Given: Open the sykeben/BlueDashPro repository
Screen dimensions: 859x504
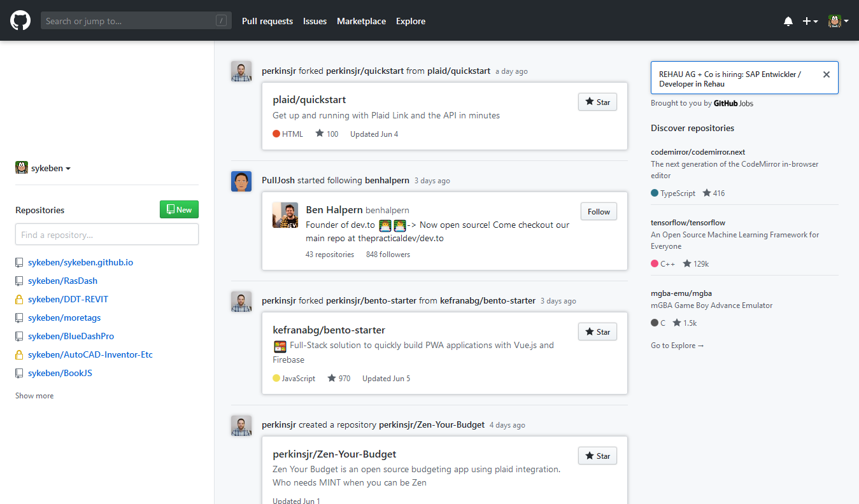Looking at the screenshot, I should 71,336.
